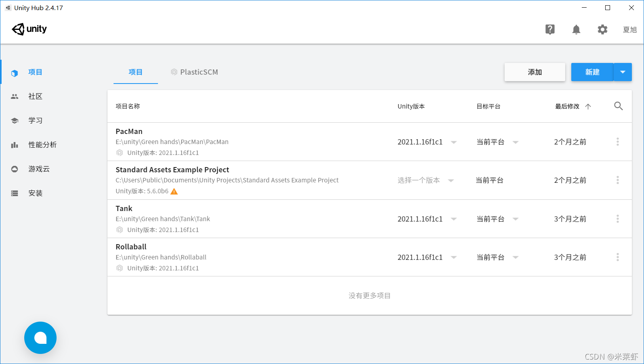Sort by 最后修改 column
644x364 pixels.
(567, 106)
